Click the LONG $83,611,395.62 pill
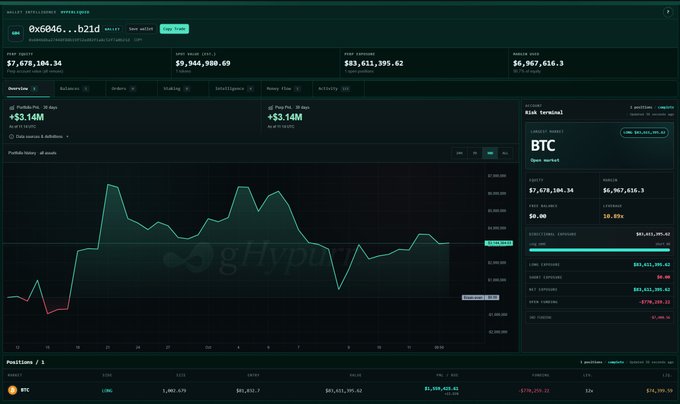This screenshot has width=680, height=404. pyautogui.click(x=644, y=133)
